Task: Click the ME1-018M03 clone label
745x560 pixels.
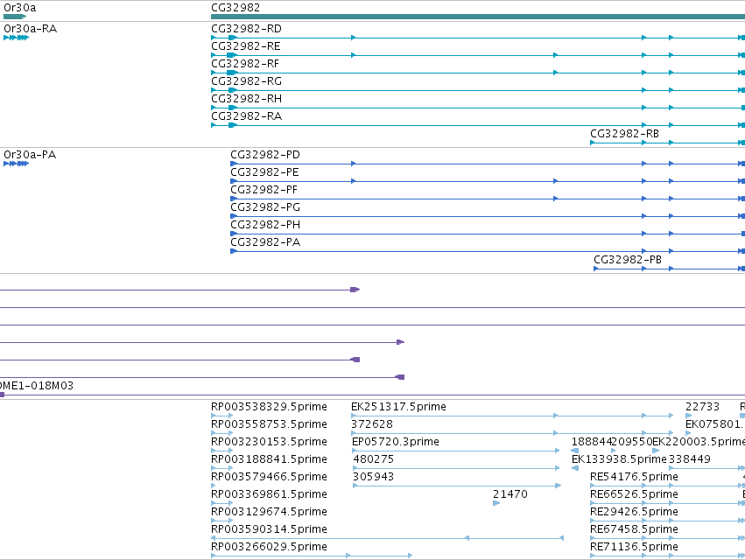Action: [37, 386]
